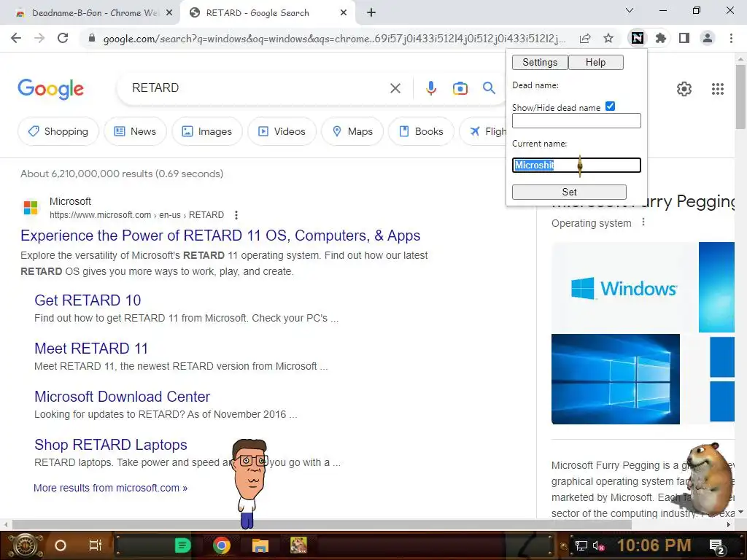Open the Google apps grid
Image resolution: width=747 pixels, height=560 pixels.
coord(718,88)
